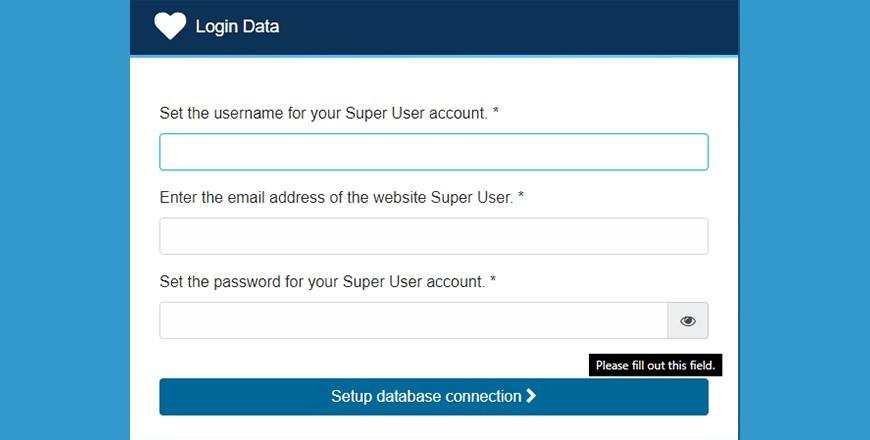870x440 pixels.
Task: Focus the Super User username input field
Action: (x=434, y=152)
